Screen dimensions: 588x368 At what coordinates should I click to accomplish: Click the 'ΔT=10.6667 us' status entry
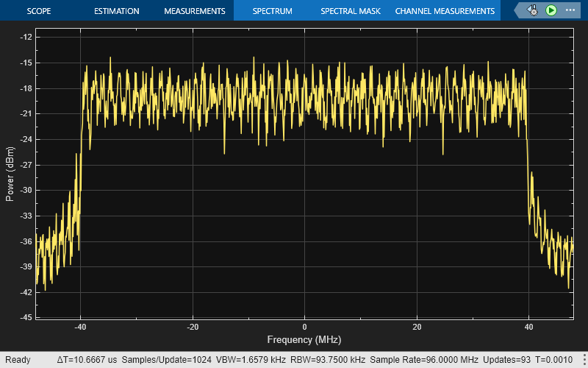coord(87,360)
